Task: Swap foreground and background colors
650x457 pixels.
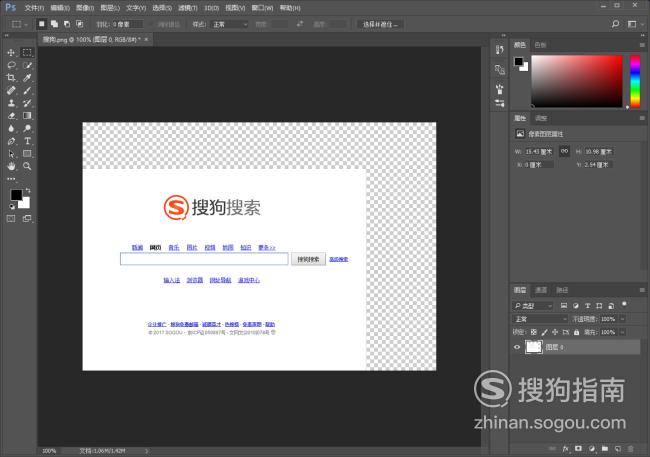Action: (x=28, y=190)
